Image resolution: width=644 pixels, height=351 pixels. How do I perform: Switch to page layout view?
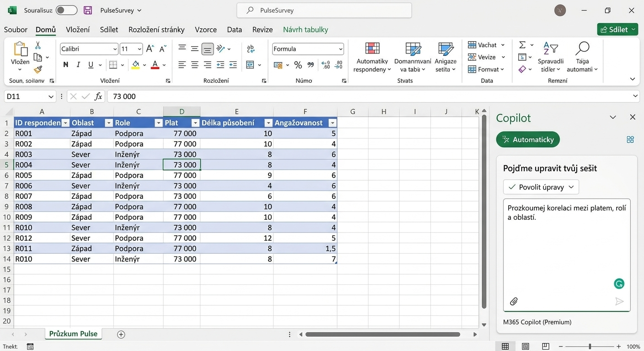click(x=526, y=346)
